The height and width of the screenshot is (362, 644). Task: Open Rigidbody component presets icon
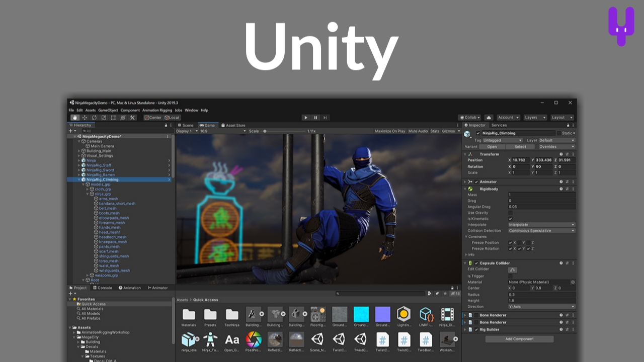click(567, 189)
